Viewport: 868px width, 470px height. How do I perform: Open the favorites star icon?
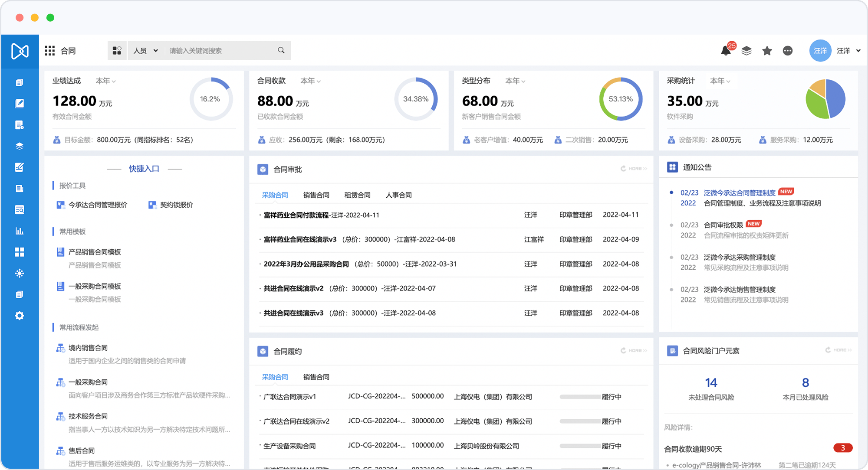click(x=767, y=51)
